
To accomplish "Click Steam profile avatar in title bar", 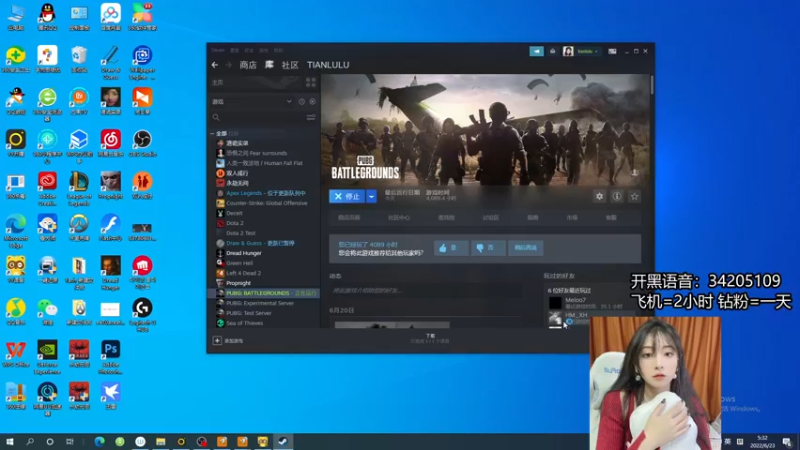I will tap(568, 51).
